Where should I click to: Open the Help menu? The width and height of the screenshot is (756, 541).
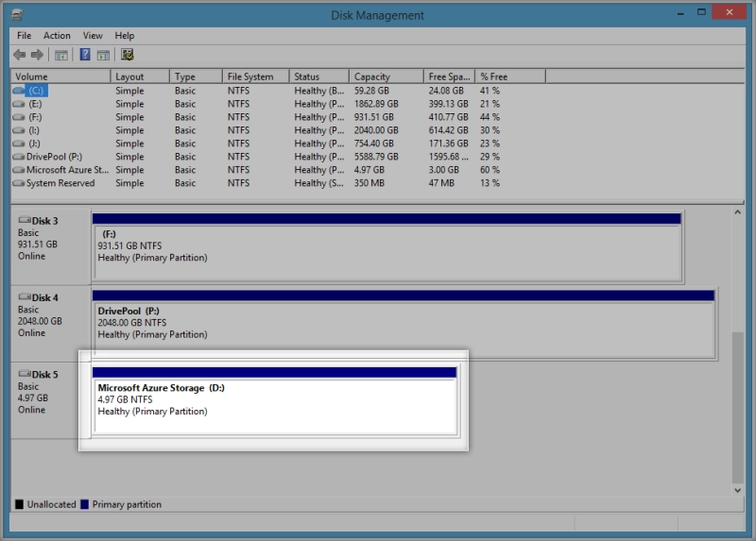tap(125, 36)
